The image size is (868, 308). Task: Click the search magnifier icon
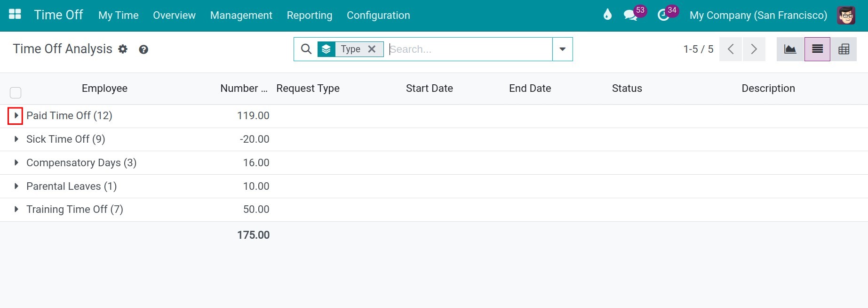pos(306,49)
